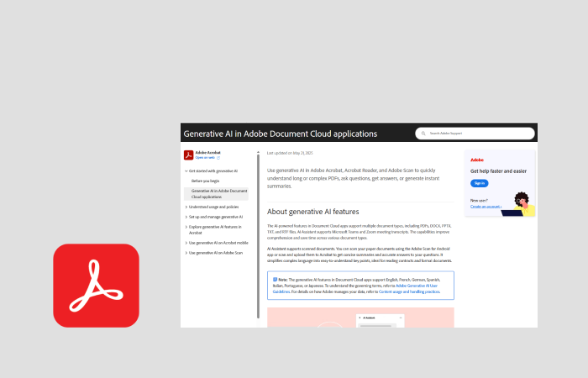This screenshot has height=378, width=588.
Task: Click the Set up and manage generative AI label
Action: [216, 217]
